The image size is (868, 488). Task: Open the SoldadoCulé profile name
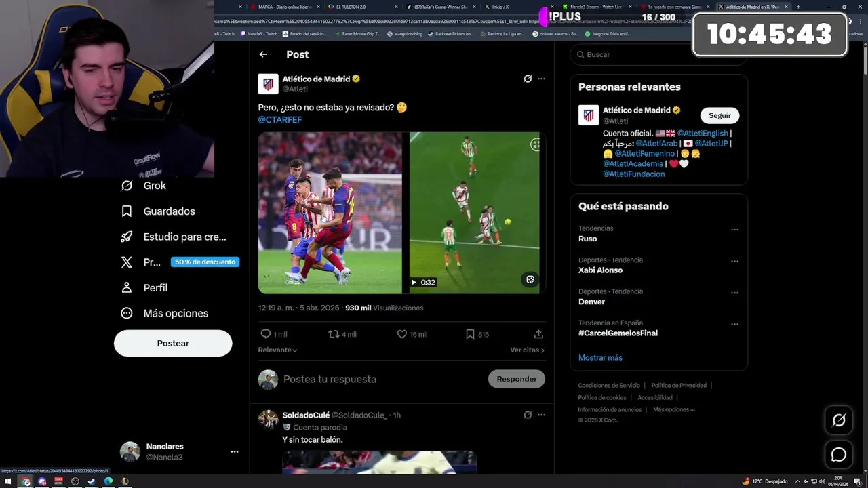coord(306,415)
